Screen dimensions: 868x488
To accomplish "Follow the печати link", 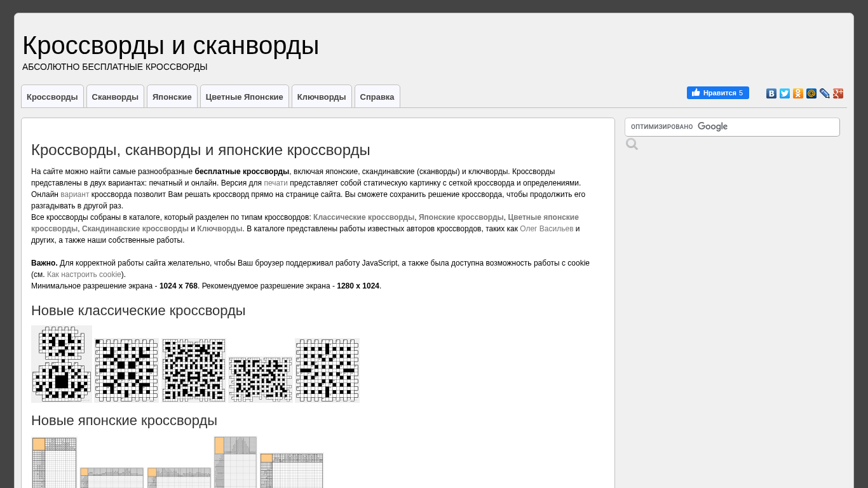I will click(x=276, y=183).
